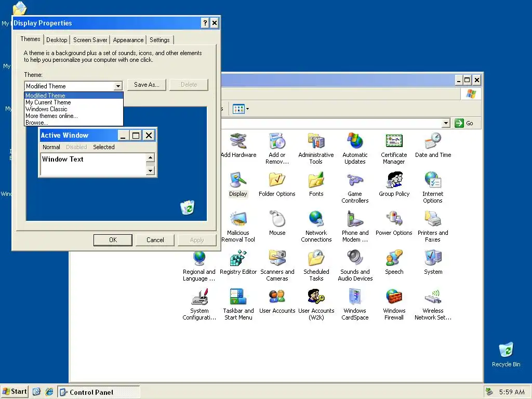
Task: Switch to the Desktop tab
Action: [x=57, y=40]
